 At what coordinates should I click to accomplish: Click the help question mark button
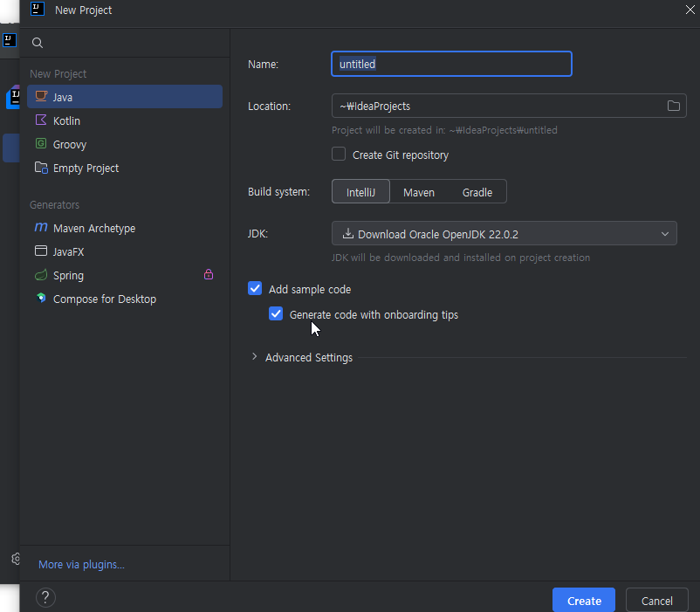point(45,598)
